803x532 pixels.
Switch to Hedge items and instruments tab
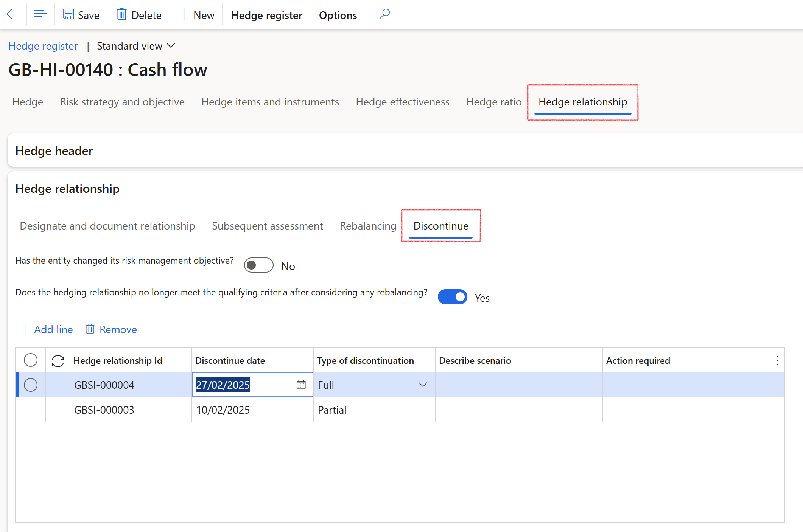[270, 102]
